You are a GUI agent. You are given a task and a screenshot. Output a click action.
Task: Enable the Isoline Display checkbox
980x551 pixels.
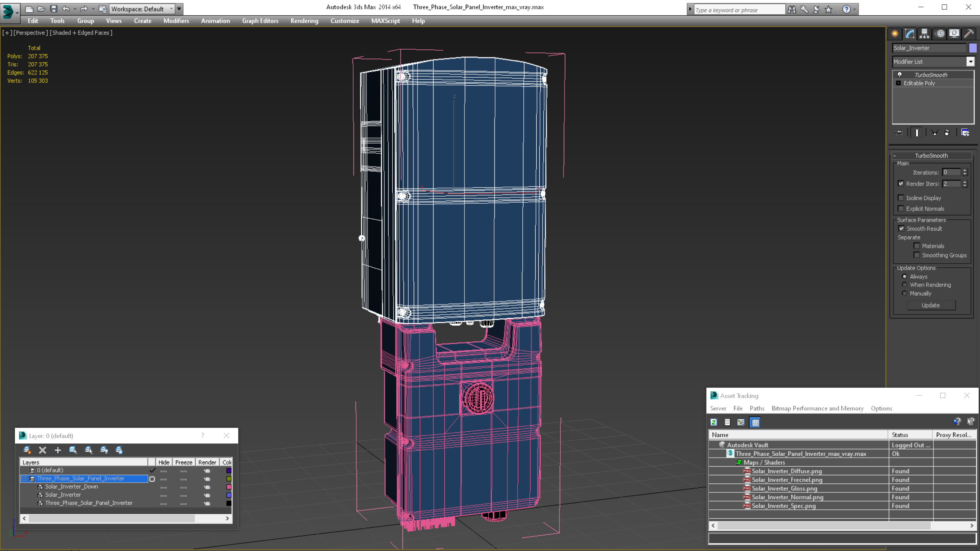900,198
